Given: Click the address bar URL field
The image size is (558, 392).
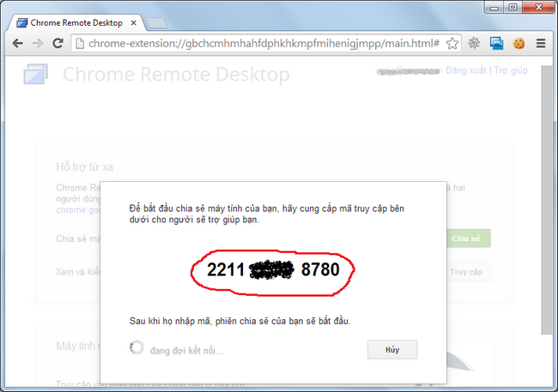Looking at the screenshot, I should (258, 43).
